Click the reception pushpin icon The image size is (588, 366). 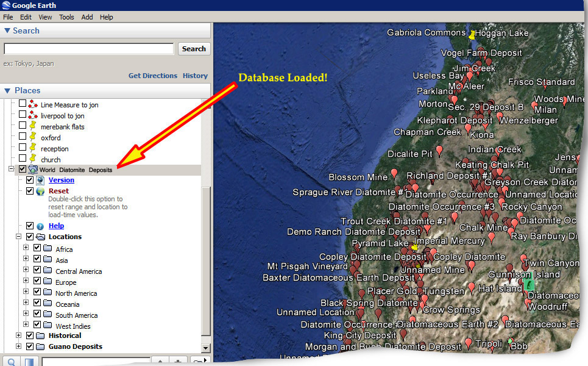tap(33, 148)
